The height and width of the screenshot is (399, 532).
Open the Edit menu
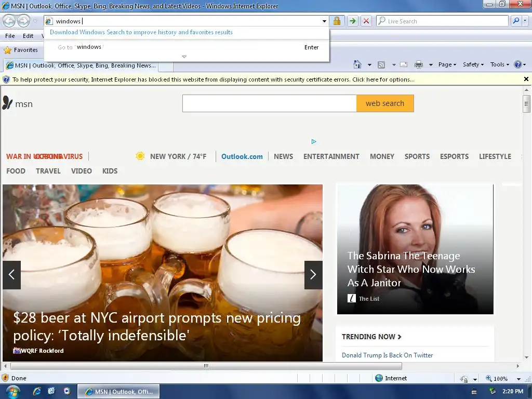[x=28, y=36]
